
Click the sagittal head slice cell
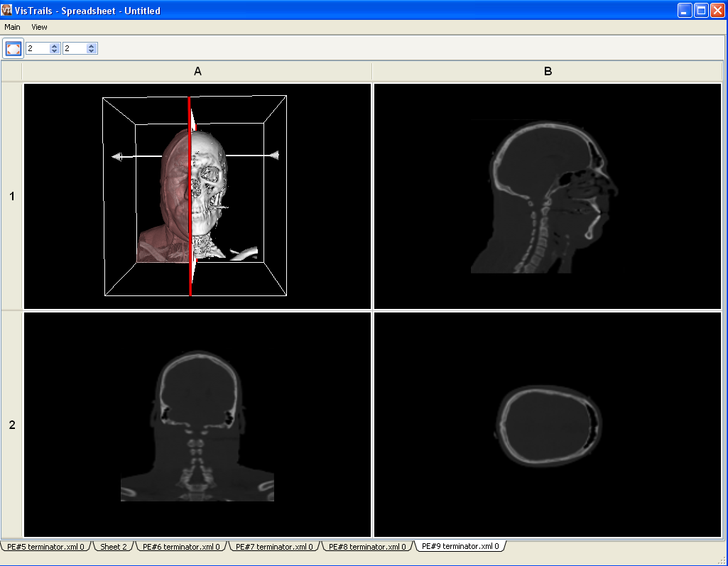548,196
